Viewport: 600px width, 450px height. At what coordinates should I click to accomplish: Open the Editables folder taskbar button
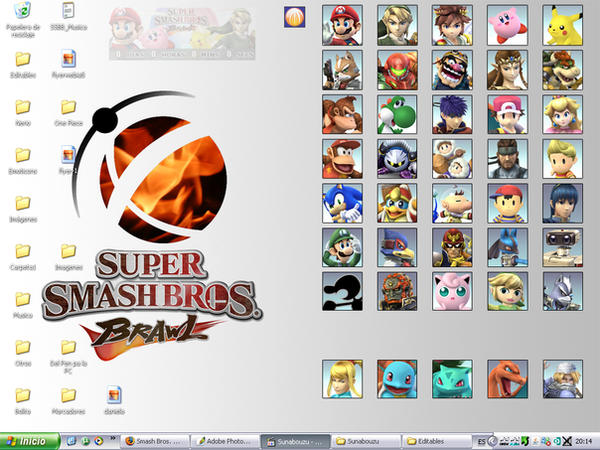point(436,442)
